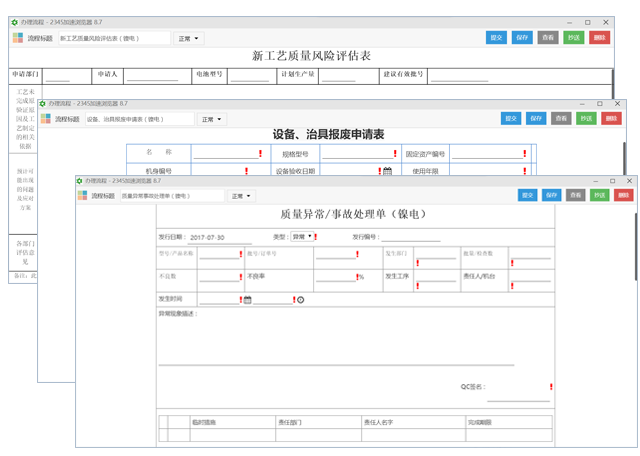Click the red 删除 button in the 新工艺质量风险评估表 window
Viewport: 640px width, 456px height.
point(600,38)
